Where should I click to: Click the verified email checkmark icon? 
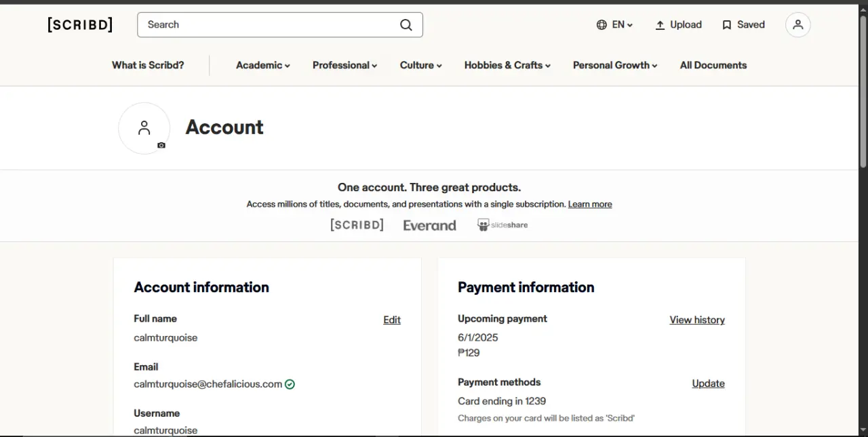[290, 384]
